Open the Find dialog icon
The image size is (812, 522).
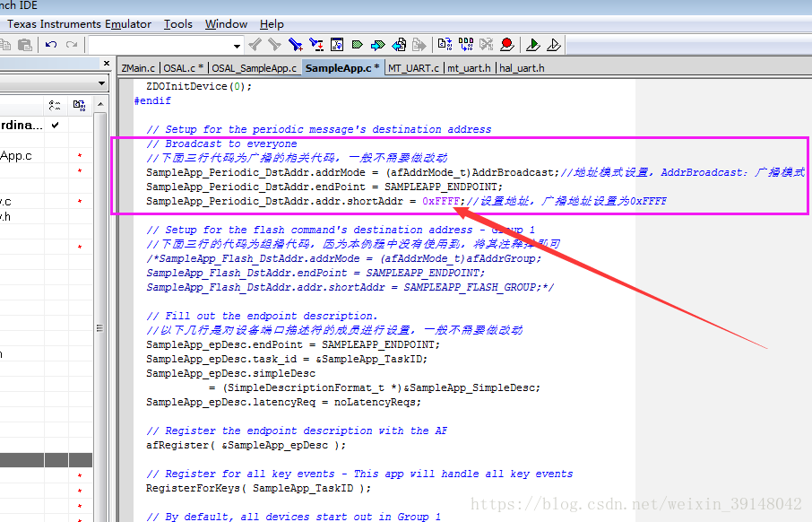tap(295, 45)
